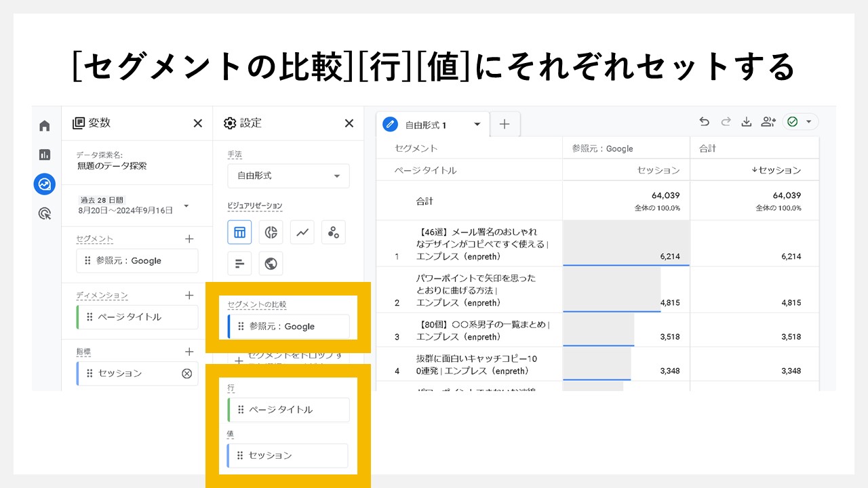Select the donut chart visualization icon

coord(271,232)
